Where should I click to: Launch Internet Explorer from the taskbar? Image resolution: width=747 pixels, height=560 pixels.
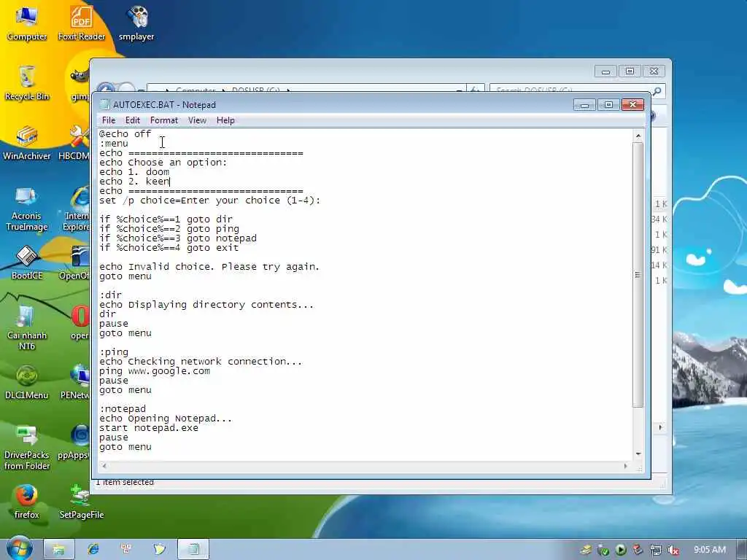(x=93, y=550)
